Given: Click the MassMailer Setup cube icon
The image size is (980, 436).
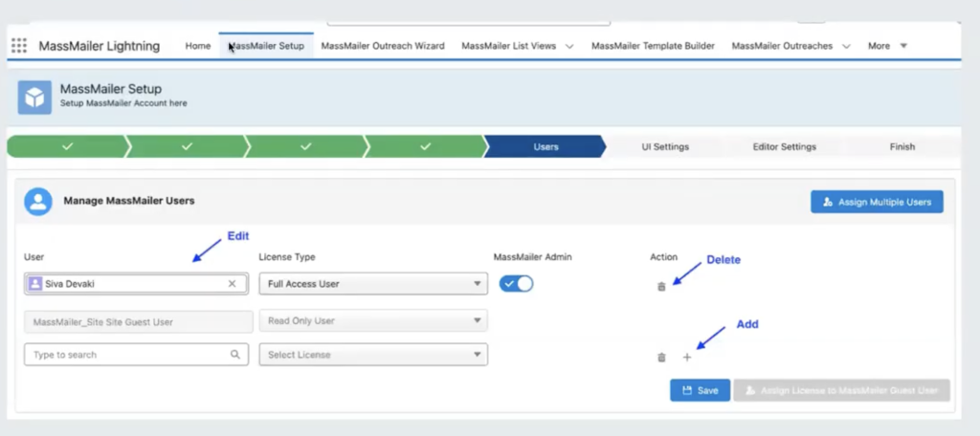Looking at the screenshot, I should pyautogui.click(x=34, y=97).
